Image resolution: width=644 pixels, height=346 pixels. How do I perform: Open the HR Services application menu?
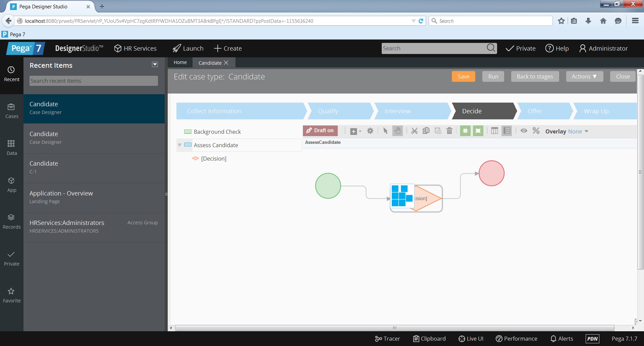[135, 48]
